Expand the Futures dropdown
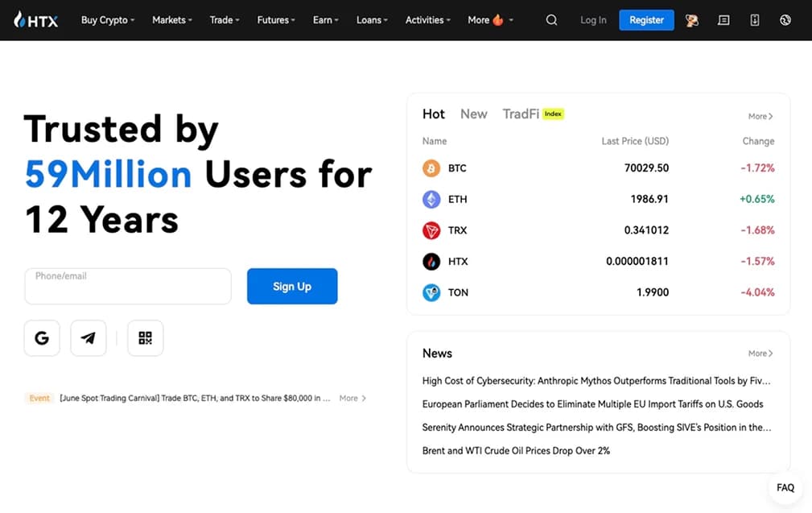 (276, 20)
